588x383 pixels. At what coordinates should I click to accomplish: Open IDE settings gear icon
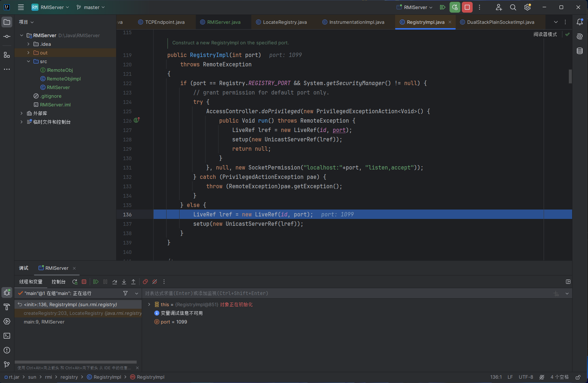527,7
